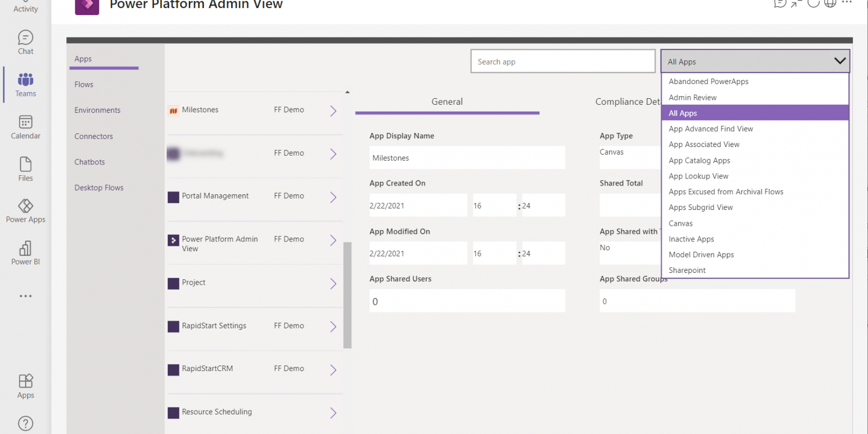The image size is (868, 434).
Task: Focus the Search app field
Action: (x=563, y=61)
